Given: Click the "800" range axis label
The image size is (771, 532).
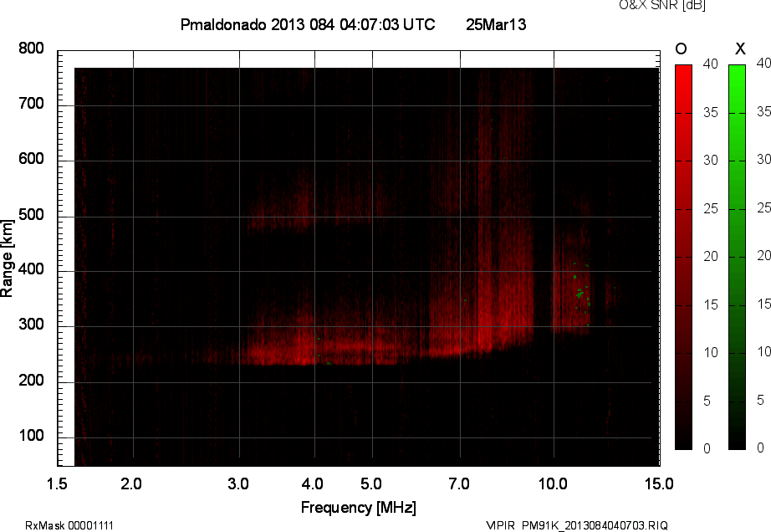Looking at the screenshot, I should [31, 49].
